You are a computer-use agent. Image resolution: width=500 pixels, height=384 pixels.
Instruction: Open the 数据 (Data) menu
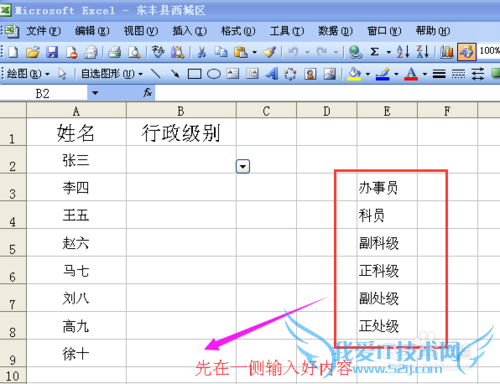(x=336, y=31)
